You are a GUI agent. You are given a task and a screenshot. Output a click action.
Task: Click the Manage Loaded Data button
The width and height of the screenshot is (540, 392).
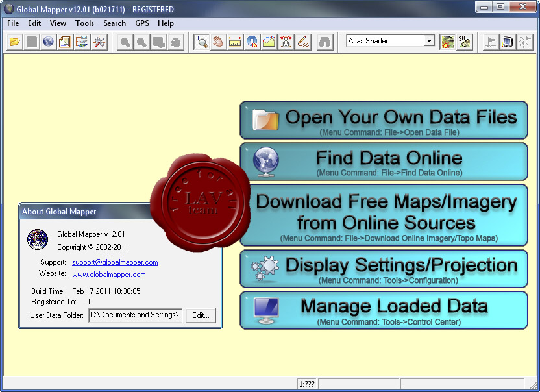coord(384,310)
